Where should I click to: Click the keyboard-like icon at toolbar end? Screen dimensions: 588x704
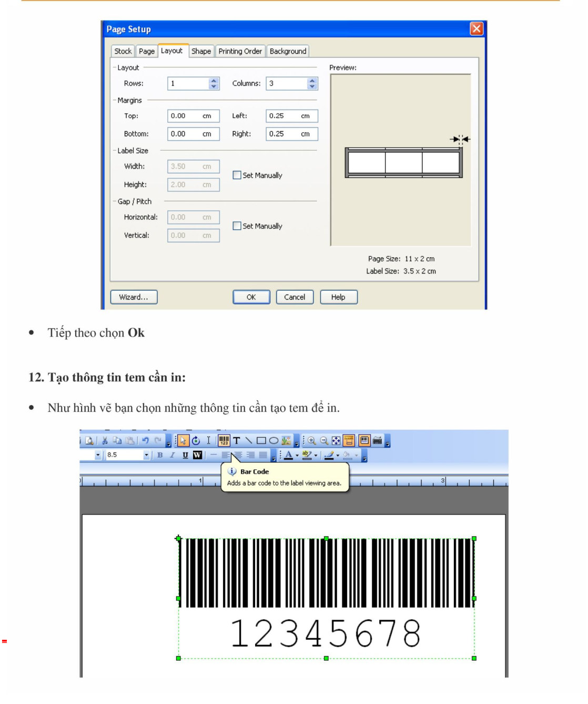[377, 441]
